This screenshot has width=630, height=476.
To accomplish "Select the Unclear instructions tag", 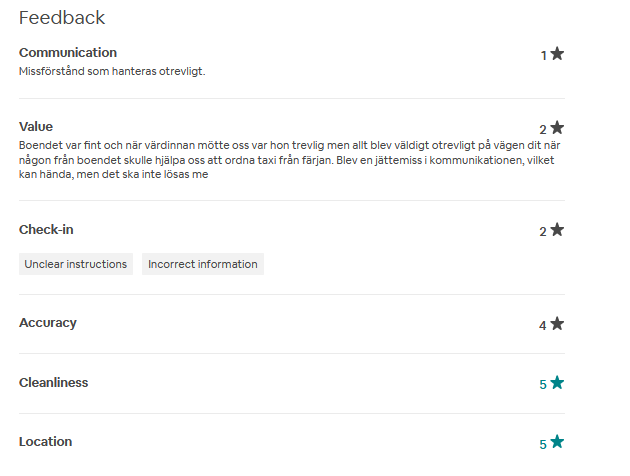I will [x=76, y=264].
